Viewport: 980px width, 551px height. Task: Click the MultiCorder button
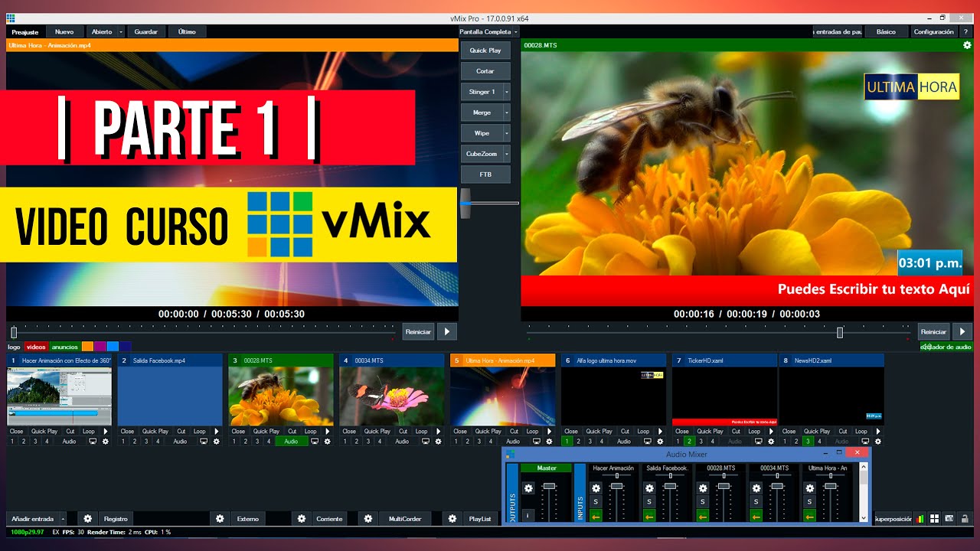click(x=405, y=519)
